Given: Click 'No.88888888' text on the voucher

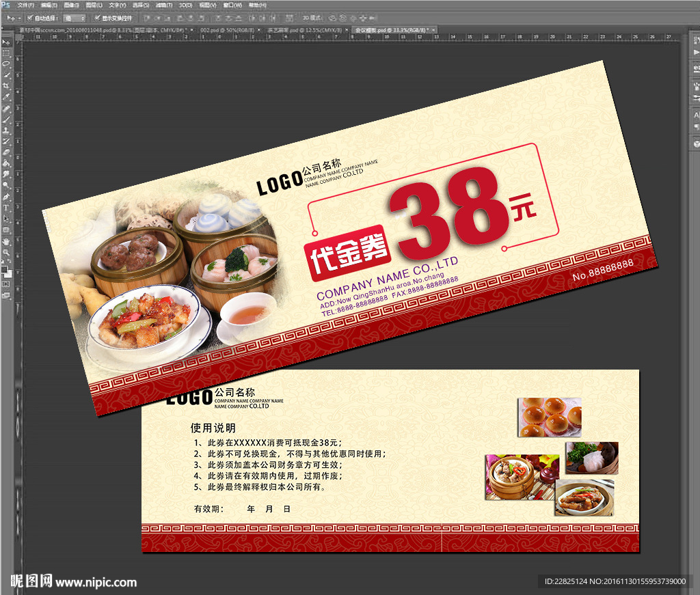Looking at the screenshot, I should point(603,269).
